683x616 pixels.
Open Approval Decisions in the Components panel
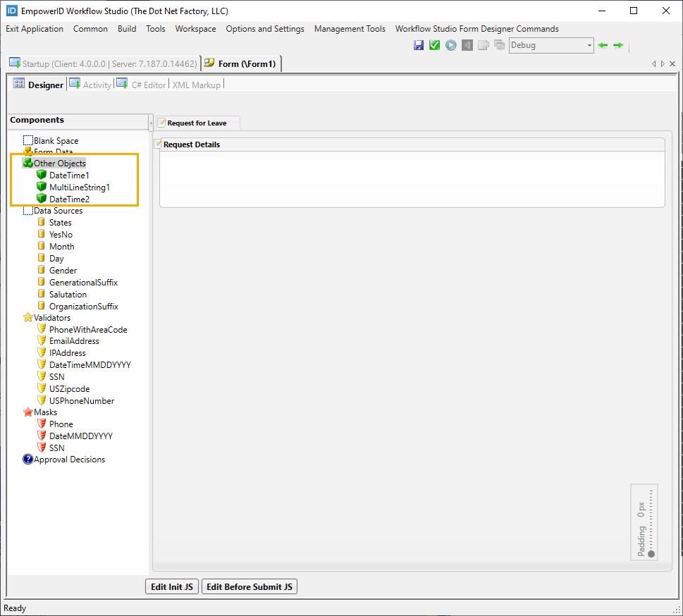68,459
